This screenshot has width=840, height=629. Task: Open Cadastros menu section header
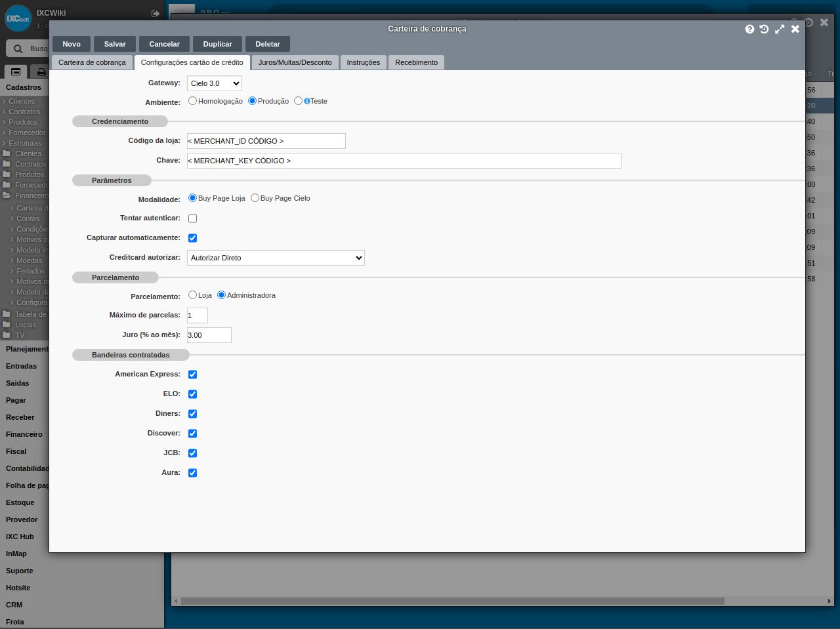(24, 87)
